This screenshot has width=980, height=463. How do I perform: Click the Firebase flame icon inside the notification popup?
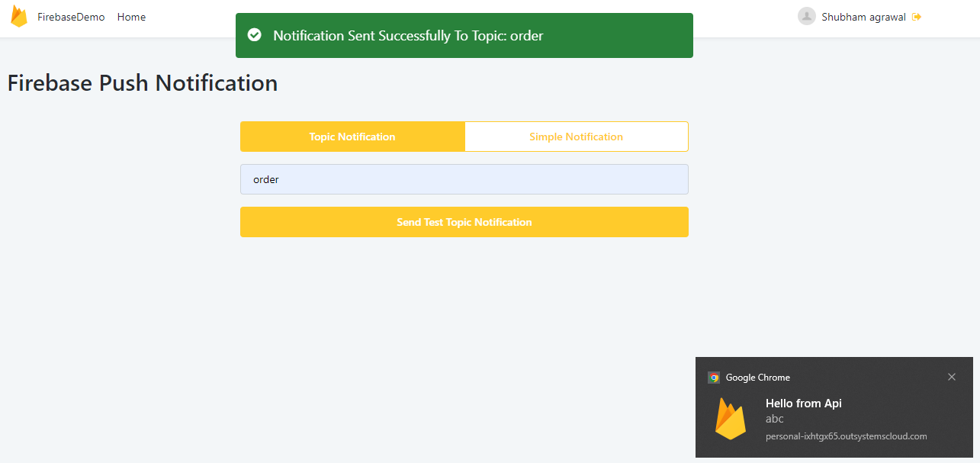pyautogui.click(x=730, y=419)
